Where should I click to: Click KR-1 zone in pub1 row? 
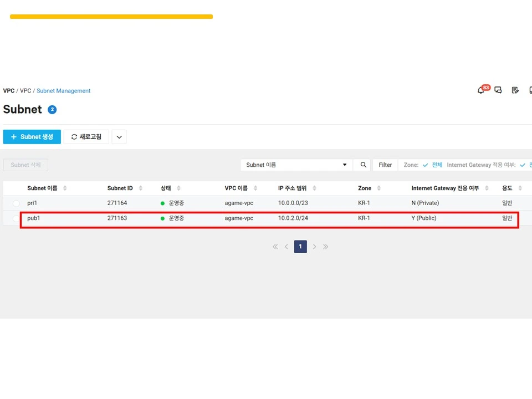pos(364,218)
